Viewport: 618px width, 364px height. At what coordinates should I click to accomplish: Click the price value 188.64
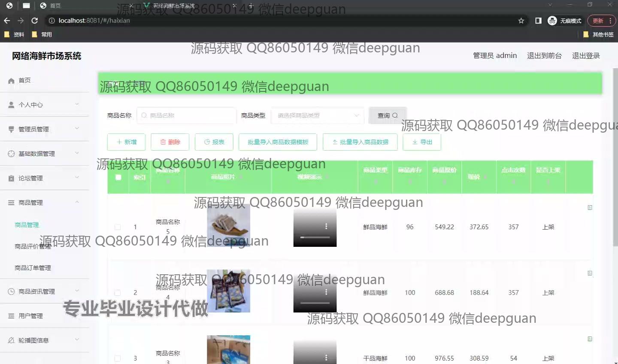pos(479,293)
